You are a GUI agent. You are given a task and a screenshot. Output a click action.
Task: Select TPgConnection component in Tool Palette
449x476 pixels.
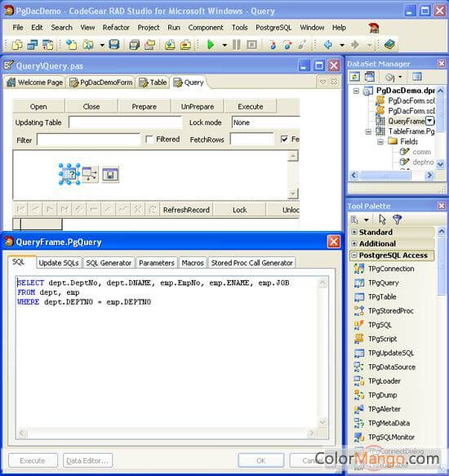[384, 269]
